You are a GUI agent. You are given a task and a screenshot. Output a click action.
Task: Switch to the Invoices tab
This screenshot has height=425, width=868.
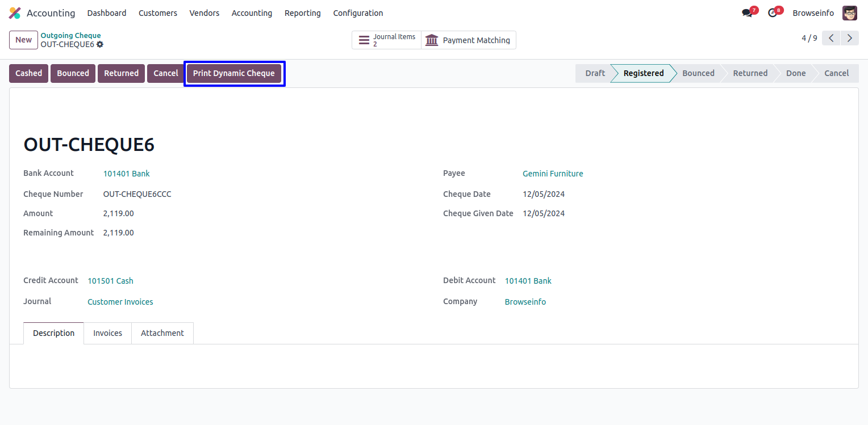coord(107,333)
